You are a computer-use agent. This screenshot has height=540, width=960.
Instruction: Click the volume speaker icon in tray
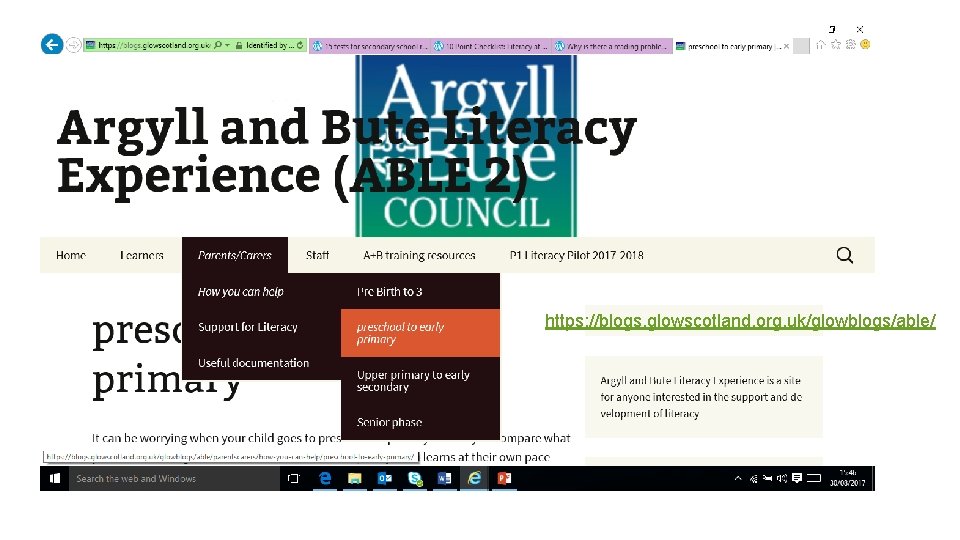click(782, 479)
